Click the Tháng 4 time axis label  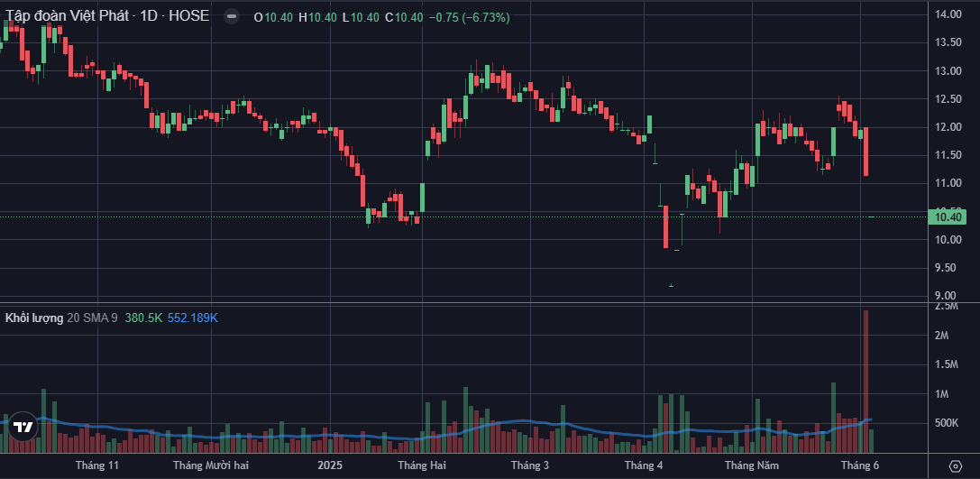[644, 465]
